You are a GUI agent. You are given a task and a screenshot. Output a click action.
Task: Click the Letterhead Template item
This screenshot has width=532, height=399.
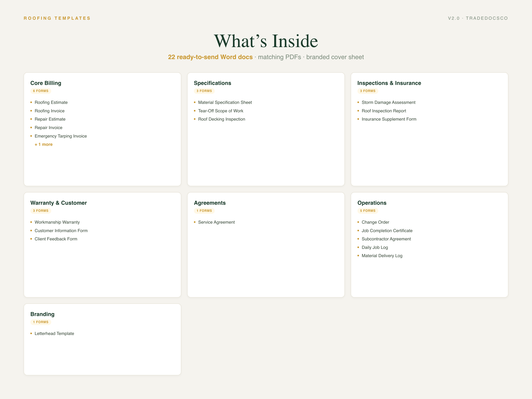[x=54, y=334]
